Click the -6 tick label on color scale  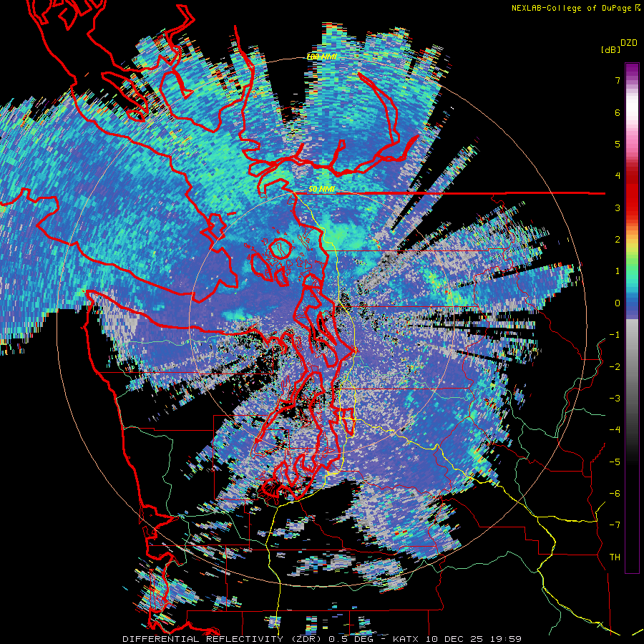(615, 494)
